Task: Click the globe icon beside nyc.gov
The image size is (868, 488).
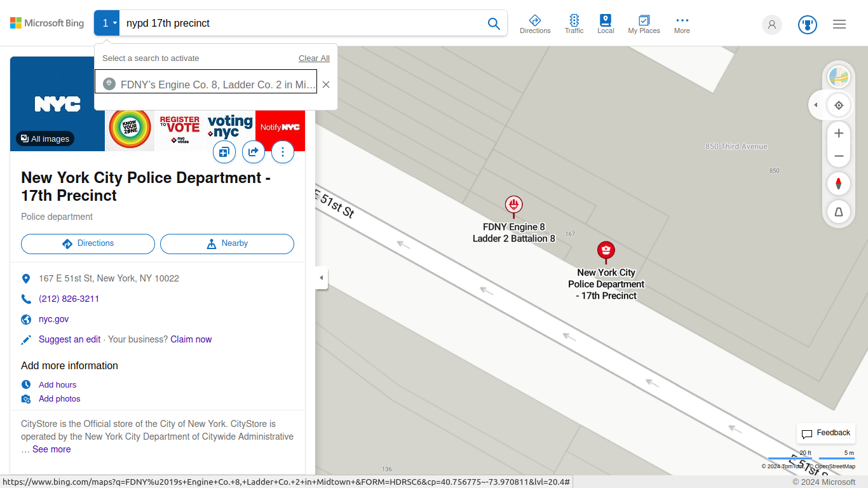Action: [26, 320]
